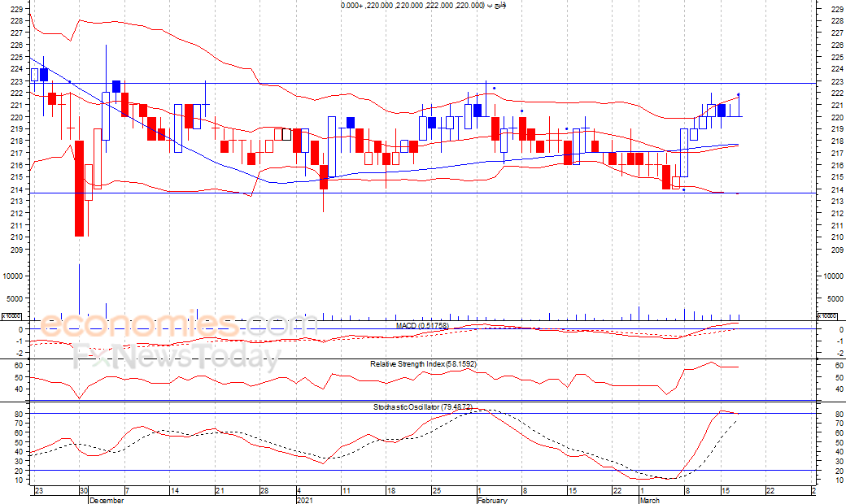
Task: Select 209 on the left price axis
Action: [16, 250]
